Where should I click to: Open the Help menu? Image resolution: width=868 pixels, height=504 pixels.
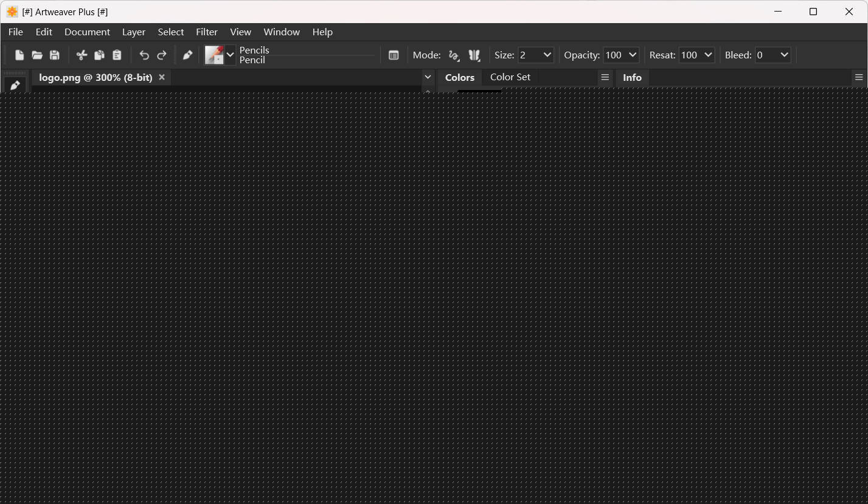[x=322, y=32]
